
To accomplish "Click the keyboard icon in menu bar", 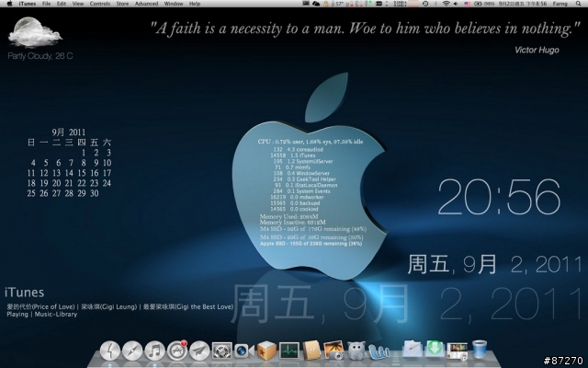I will tap(306, 4).
